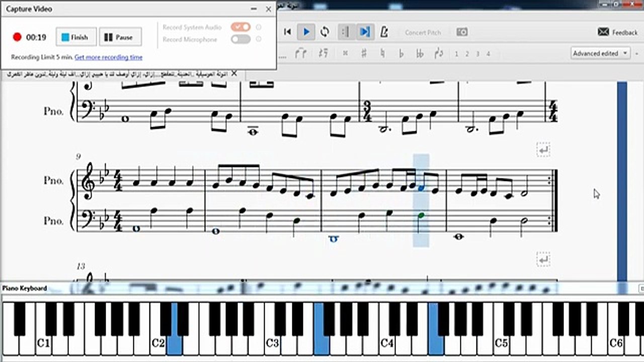This screenshot has width=644, height=362.
Task: Select voice 2
Action: point(467,54)
